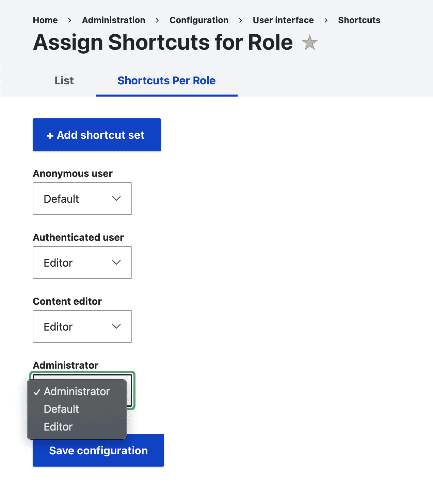Pick Editor from the open dropdown list

pyautogui.click(x=58, y=427)
